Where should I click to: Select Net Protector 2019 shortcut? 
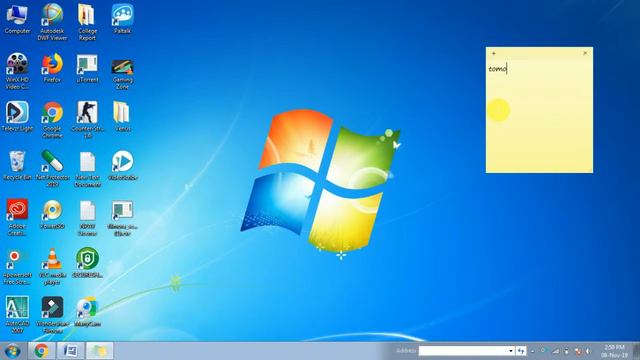(52, 168)
